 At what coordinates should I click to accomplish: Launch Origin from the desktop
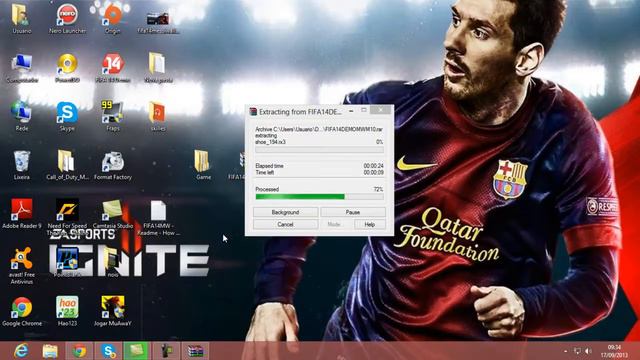point(113,19)
